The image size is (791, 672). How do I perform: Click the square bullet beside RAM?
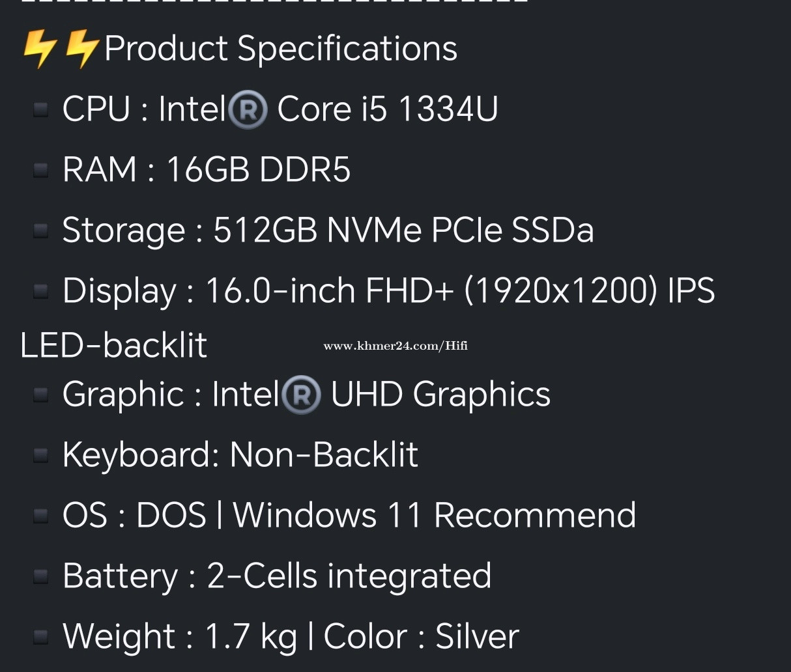pos(41,170)
